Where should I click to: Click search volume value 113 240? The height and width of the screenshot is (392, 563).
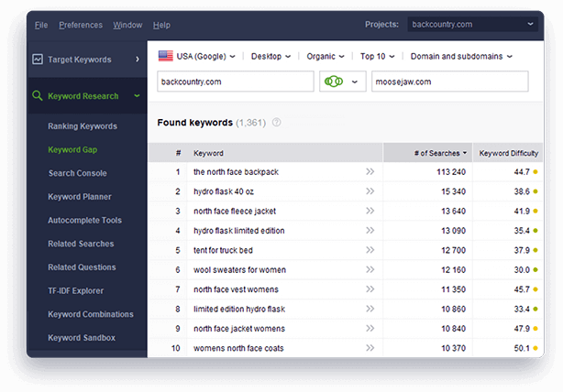451,172
